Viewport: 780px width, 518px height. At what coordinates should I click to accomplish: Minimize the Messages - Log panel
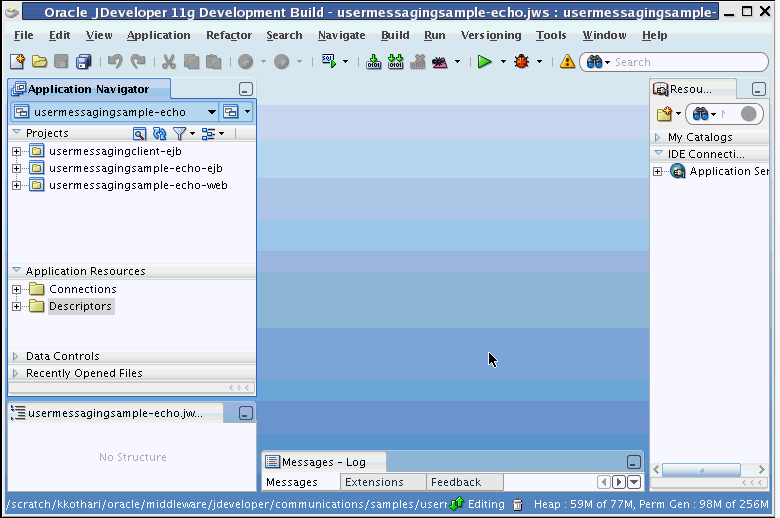coord(633,462)
